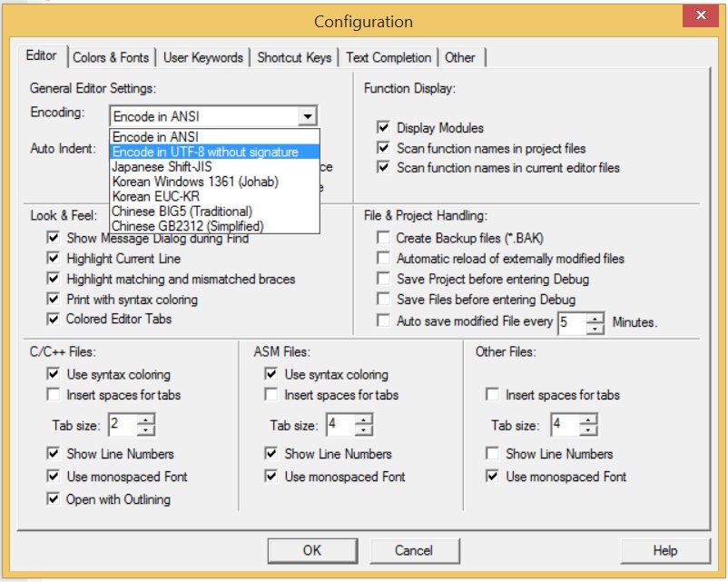
Task: Decrease ASM tab size spinner
Action: coord(363,430)
